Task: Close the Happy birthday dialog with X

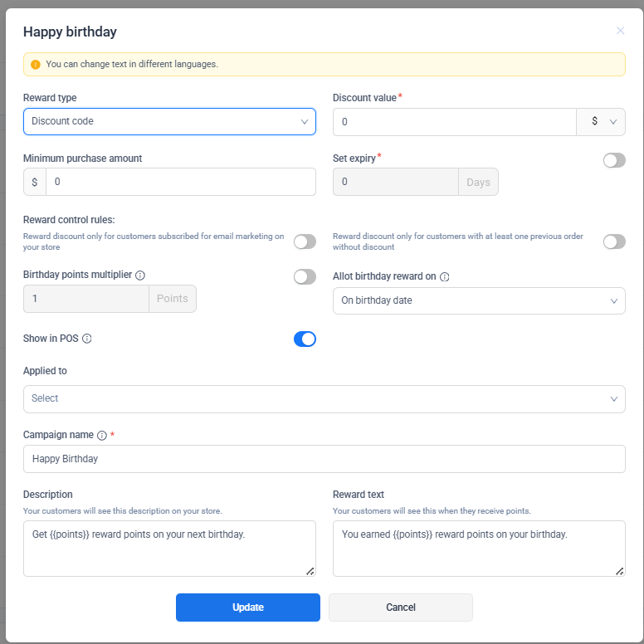Action: pos(620,31)
